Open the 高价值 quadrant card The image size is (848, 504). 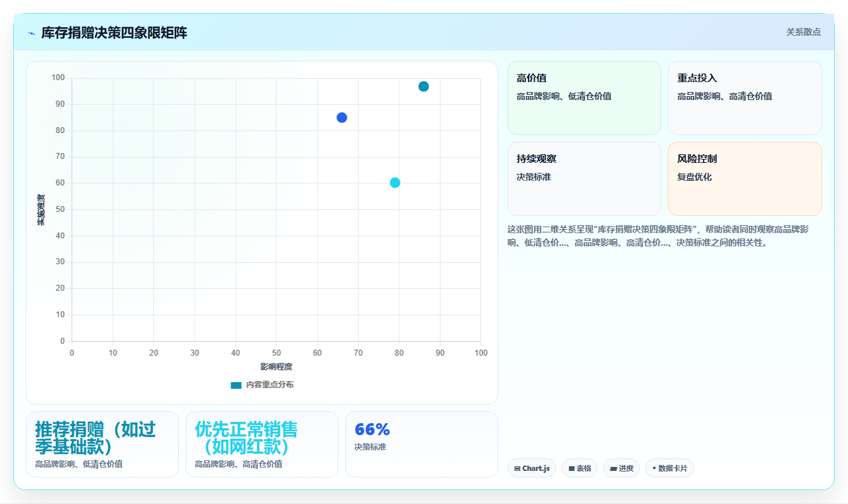click(584, 98)
